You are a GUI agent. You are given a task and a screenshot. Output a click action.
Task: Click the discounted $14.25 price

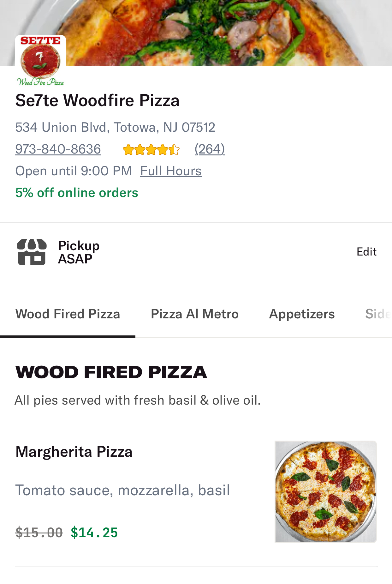(94, 533)
